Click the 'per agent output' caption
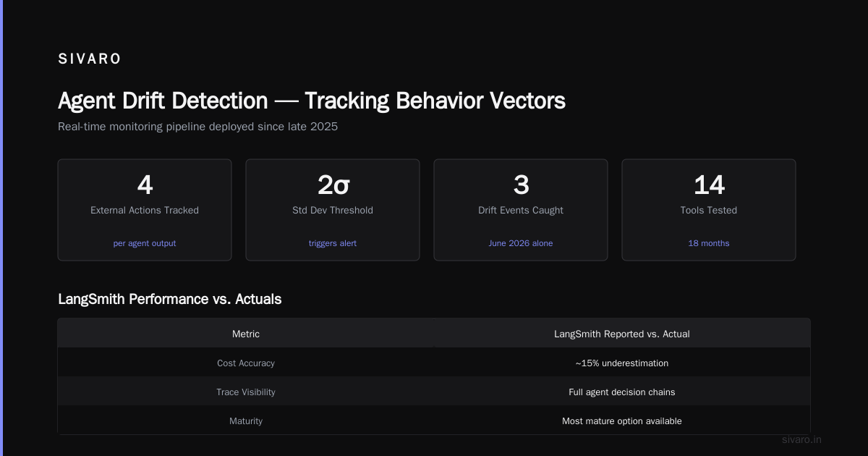 click(145, 243)
